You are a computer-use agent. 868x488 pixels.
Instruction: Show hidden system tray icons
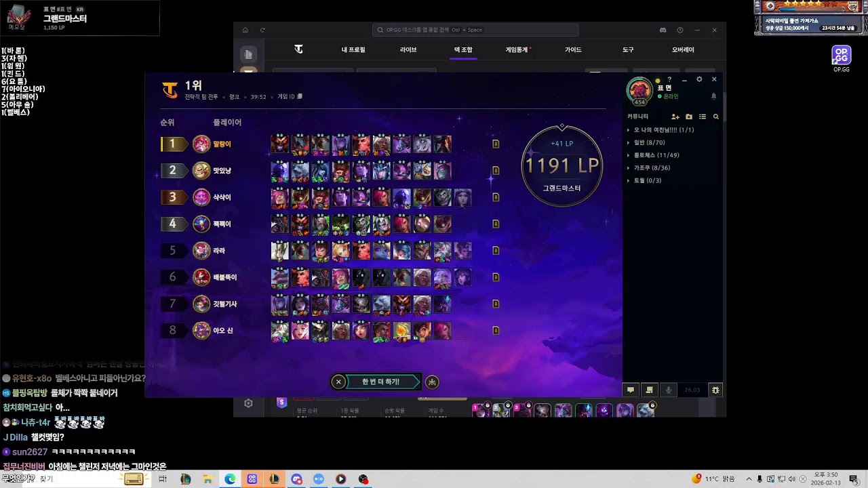[x=749, y=479]
